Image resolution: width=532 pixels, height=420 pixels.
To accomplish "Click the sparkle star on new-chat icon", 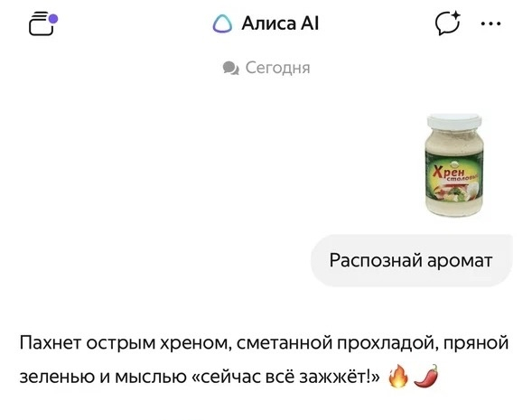I will click(455, 16).
